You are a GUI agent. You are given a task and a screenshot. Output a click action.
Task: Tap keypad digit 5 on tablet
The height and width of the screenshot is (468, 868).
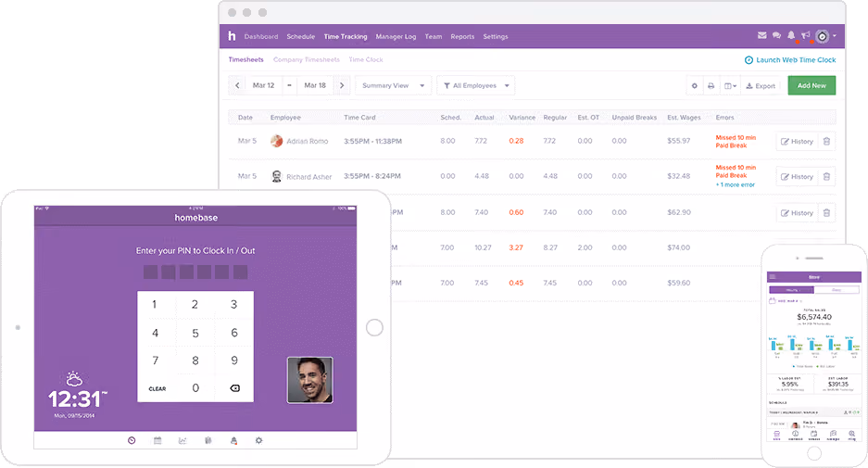point(195,333)
